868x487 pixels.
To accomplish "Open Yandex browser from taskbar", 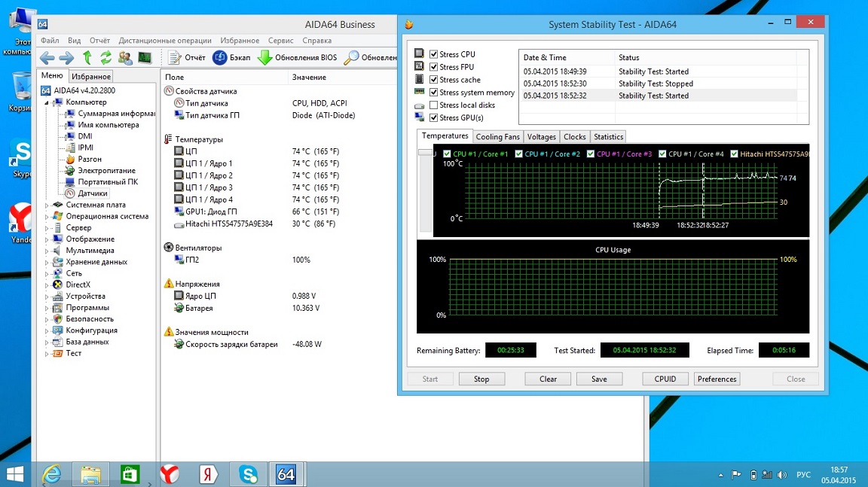I will pos(170,474).
